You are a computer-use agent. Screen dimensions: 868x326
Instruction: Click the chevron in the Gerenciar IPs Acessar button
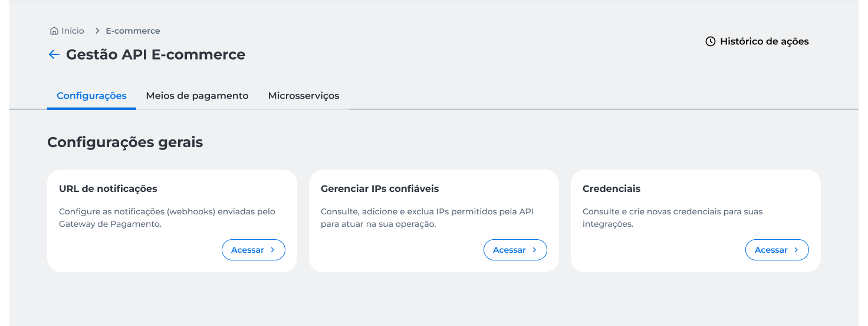pyautogui.click(x=534, y=250)
